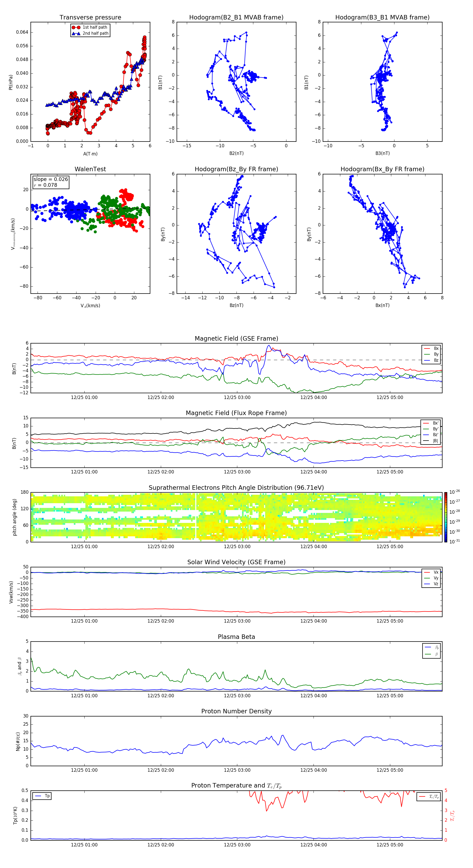Click the "Magnetic Field (Flux Rope Frame)" title
The width and height of the screenshot is (473, 868).
236,413
